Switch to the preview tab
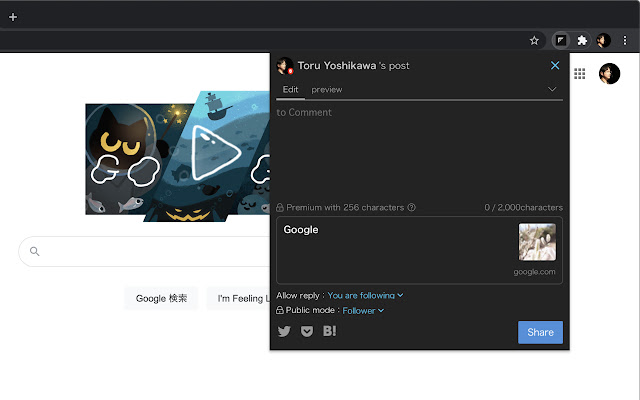Screen dimensions: 640x400 click(x=326, y=89)
